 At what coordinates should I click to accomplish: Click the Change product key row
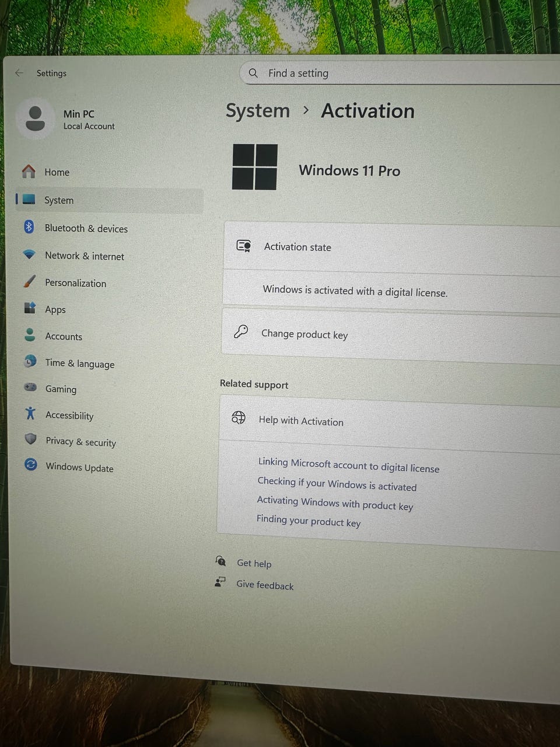[390, 337]
